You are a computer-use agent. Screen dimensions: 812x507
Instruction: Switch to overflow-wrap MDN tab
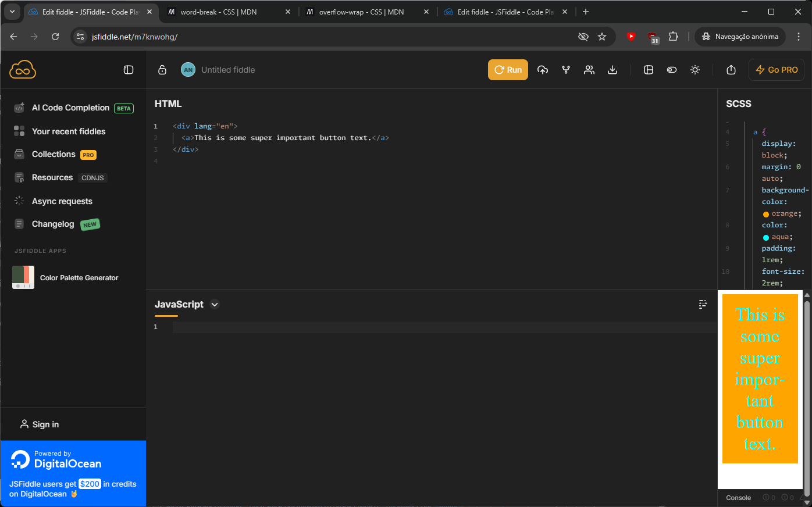(x=366, y=12)
